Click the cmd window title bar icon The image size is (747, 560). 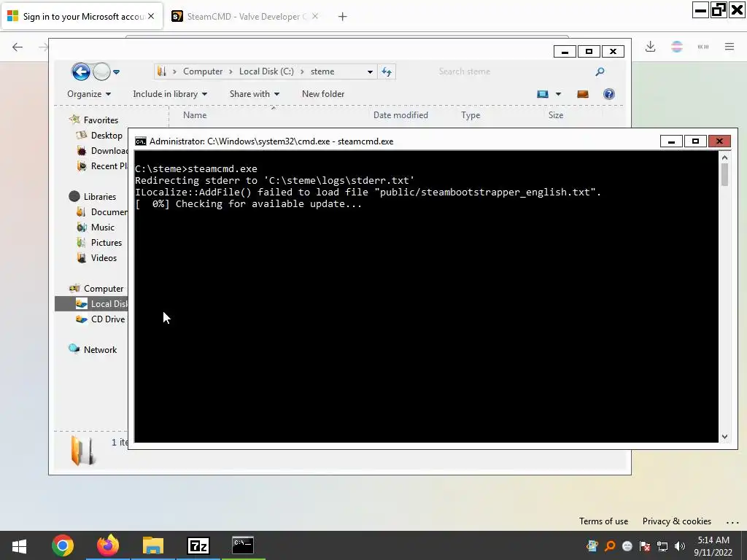[141, 141]
